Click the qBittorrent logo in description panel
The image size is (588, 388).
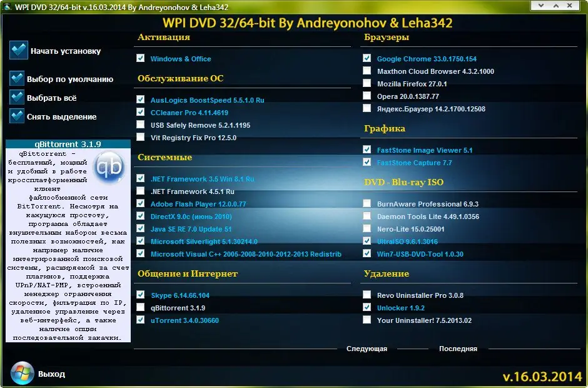[109, 167]
